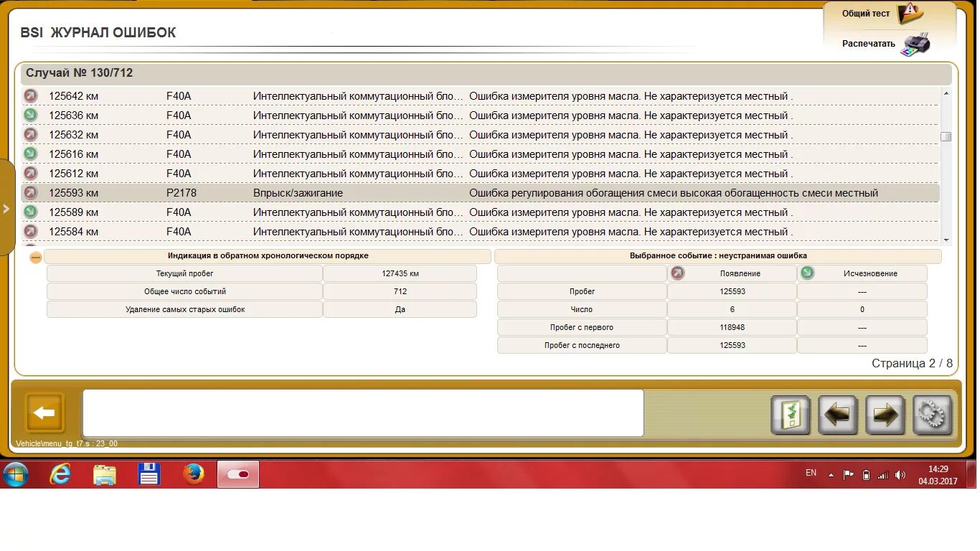This screenshot has height=551, width=980.
Task: Click the P2178 error code
Action: (x=181, y=192)
